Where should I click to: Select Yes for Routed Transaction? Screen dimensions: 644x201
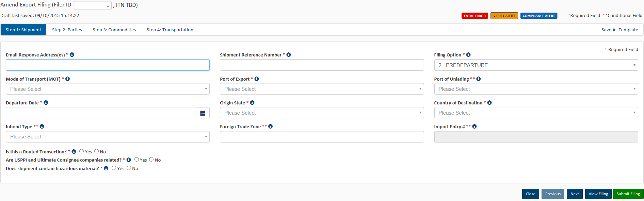[82, 151]
